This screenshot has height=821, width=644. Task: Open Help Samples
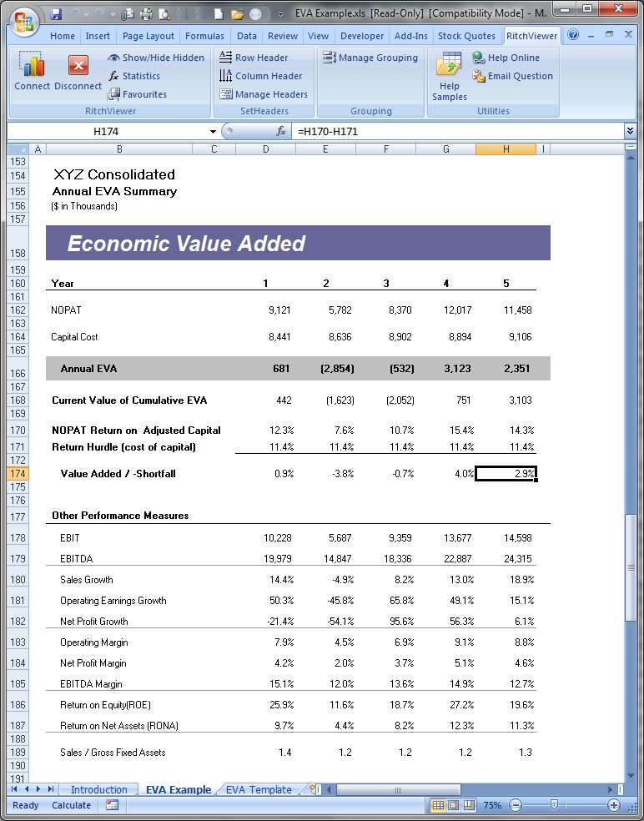coord(450,77)
